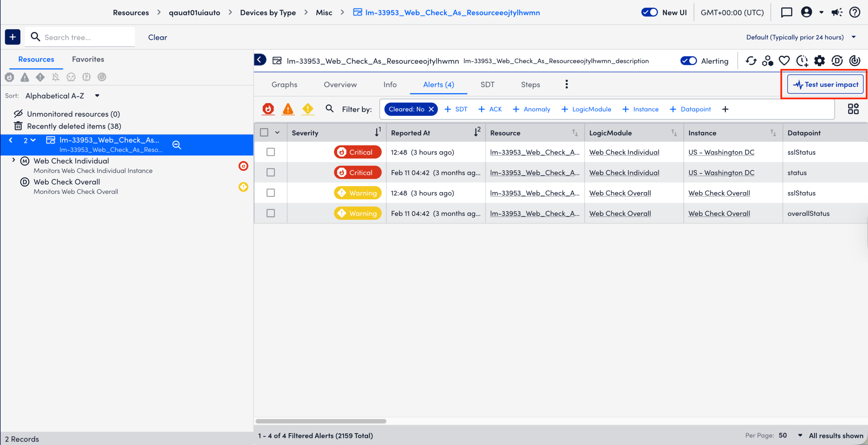868x445 pixels.
Task: Click the back arrow collapse button
Action: click(x=260, y=60)
